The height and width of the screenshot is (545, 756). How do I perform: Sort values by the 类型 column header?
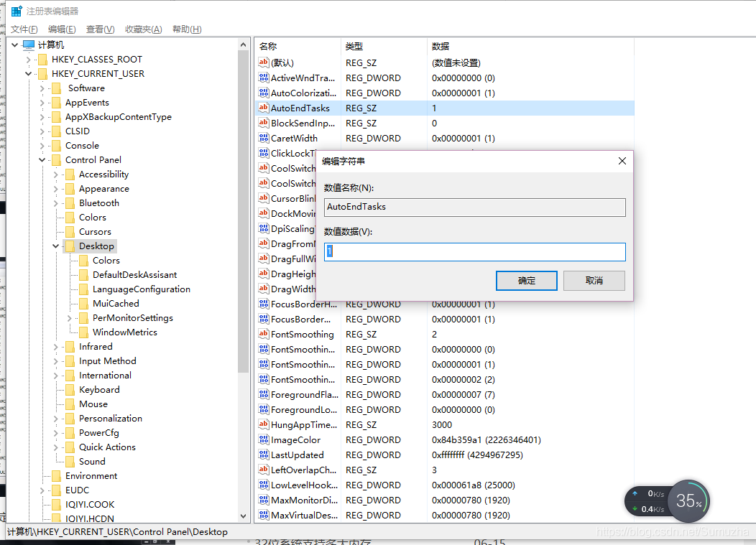[x=384, y=46]
